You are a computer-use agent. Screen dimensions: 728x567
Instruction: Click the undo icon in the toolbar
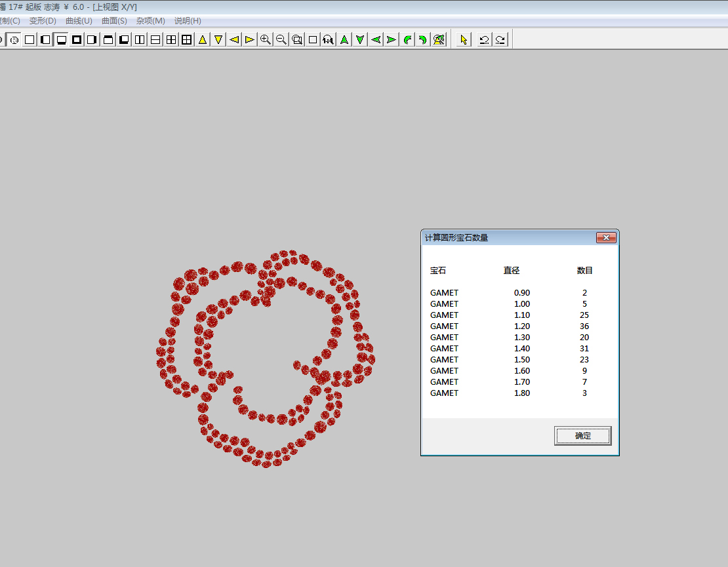tap(484, 39)
